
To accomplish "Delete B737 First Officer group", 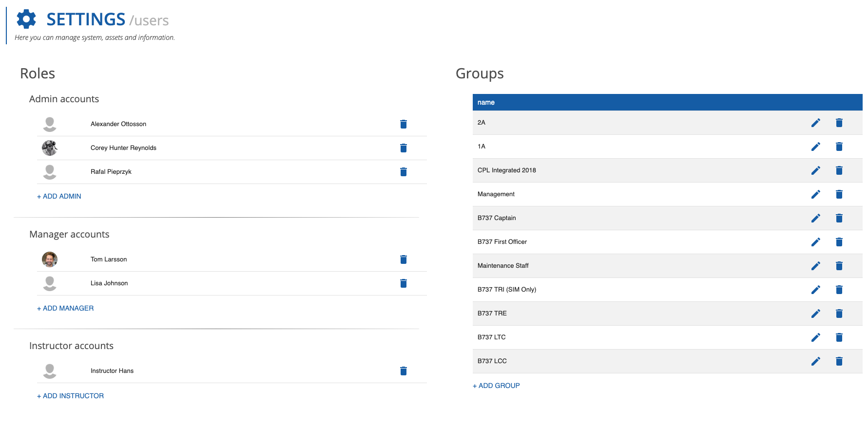I will pos(839,242).
